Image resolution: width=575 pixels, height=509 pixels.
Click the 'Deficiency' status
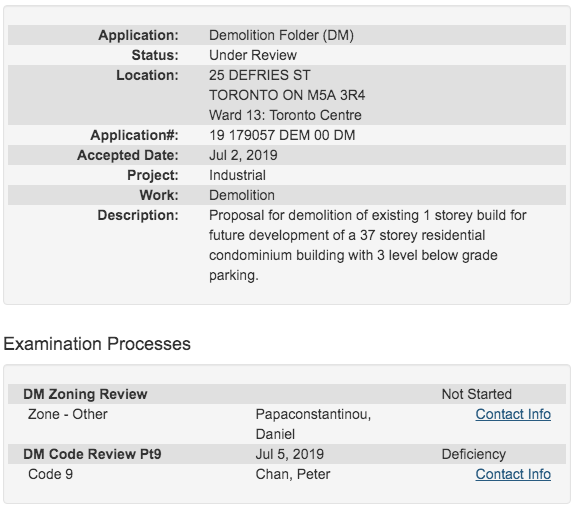point(473,454)
